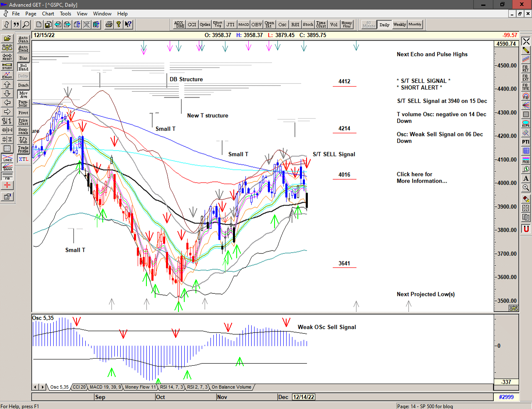Screen dimensions: 532x409
Task: Toggle the XTL indicator button
Action: 23,159
